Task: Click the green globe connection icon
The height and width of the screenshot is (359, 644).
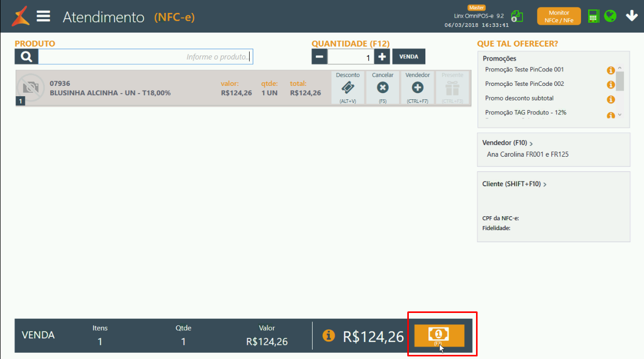Action: [610, 16]
